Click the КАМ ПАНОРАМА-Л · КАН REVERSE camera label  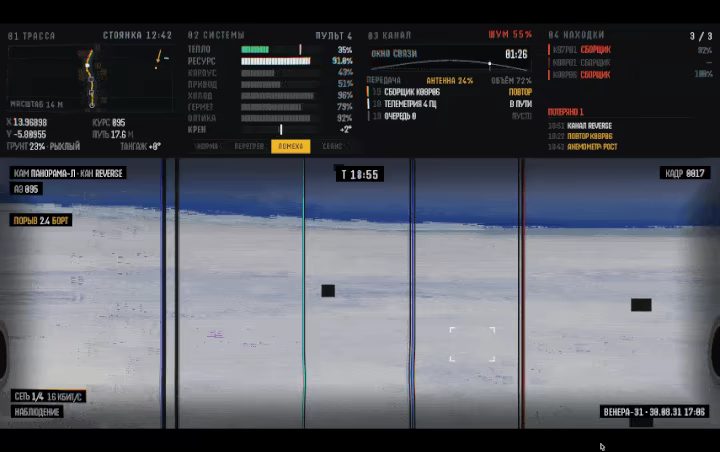[68, 173]
